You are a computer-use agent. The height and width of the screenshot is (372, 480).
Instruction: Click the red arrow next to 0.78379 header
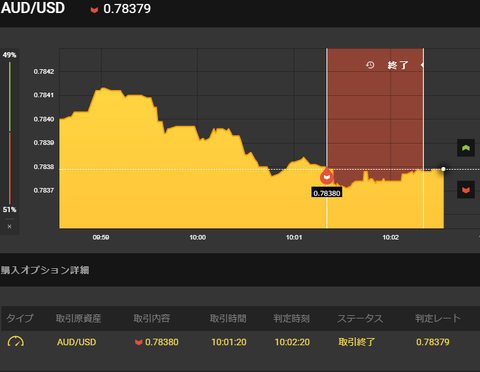click(x=94, y=10)
